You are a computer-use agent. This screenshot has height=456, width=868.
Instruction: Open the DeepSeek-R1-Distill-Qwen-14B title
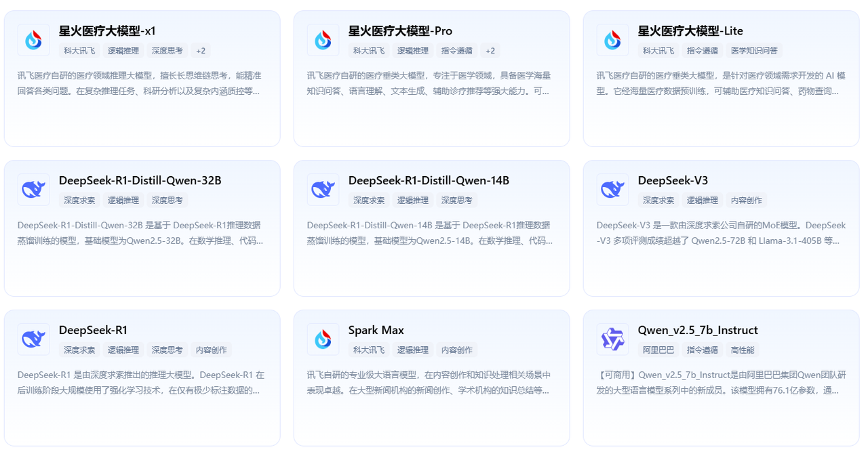(429, 181)
